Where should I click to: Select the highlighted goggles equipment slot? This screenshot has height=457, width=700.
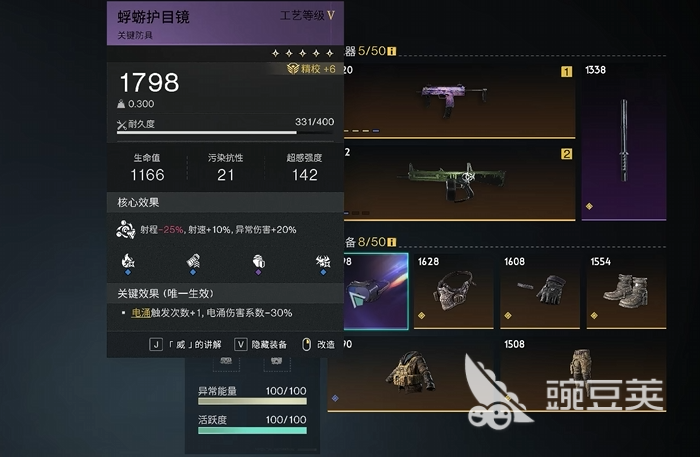376,291
